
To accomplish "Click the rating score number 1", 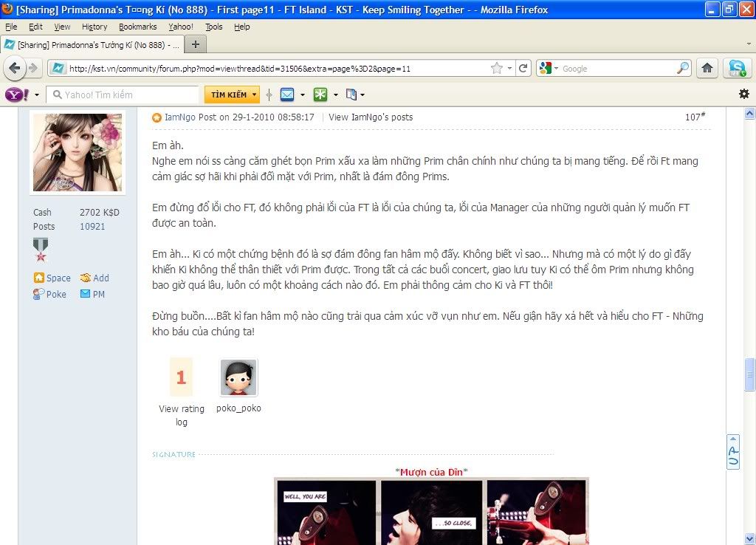I will click(181, 377).
